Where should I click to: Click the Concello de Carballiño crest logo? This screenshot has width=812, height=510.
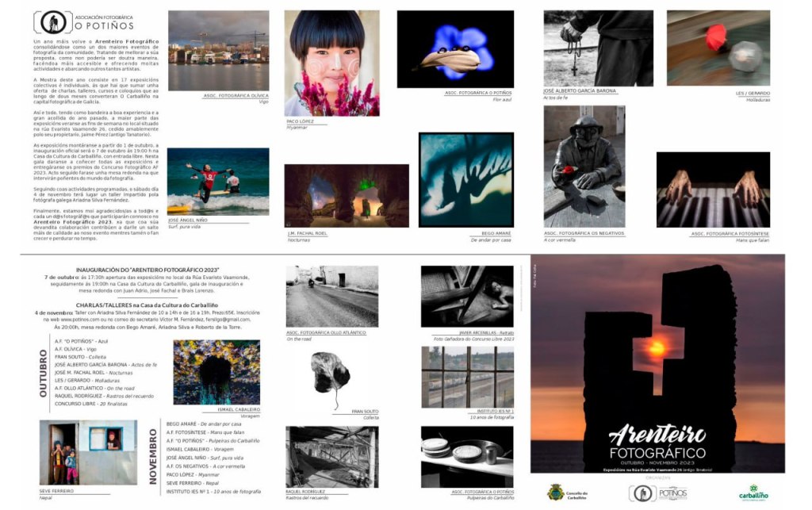tap(556, 492)
